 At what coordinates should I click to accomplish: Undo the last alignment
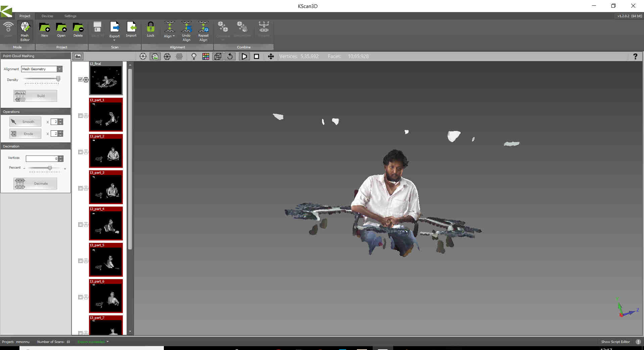(186, 31)
